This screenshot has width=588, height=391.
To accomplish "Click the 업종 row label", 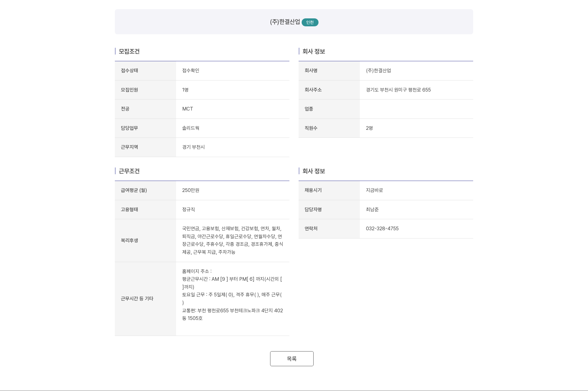I will click(309, 109).
